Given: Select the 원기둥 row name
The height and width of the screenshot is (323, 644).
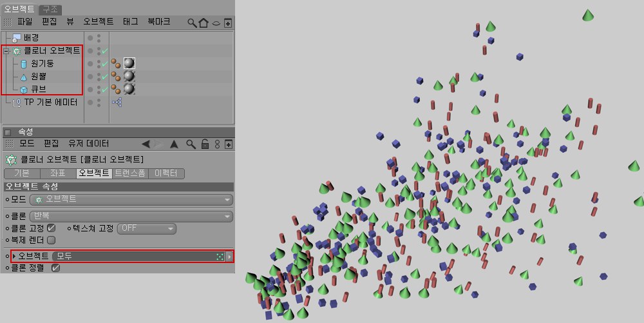Looking at the screenshot, I should 43,64.
